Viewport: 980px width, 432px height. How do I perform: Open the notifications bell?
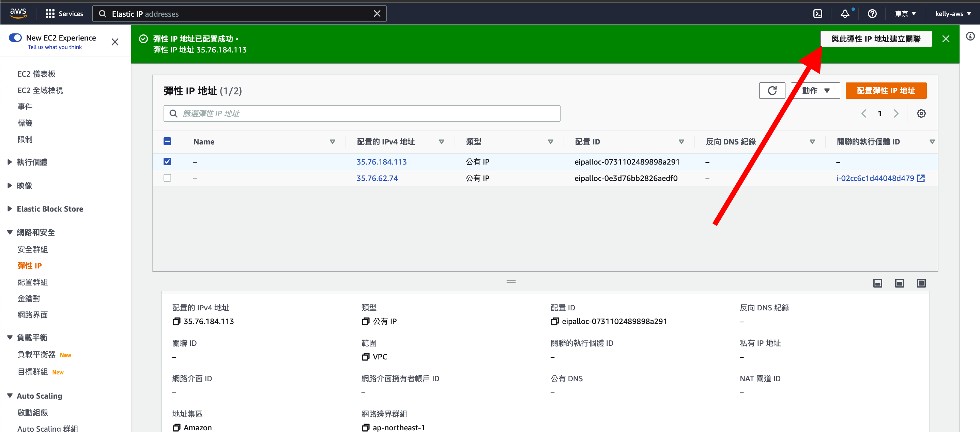[x=845, y=14]
